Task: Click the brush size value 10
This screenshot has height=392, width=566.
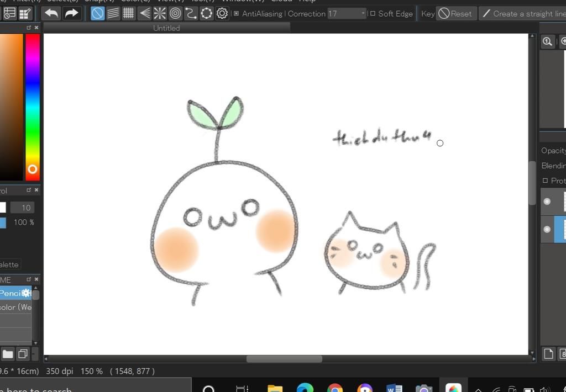Action: coord(22,208)
